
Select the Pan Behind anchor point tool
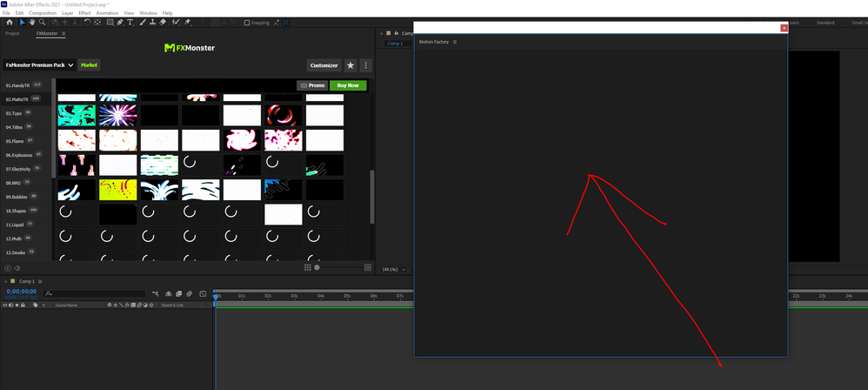coord(97,22)
